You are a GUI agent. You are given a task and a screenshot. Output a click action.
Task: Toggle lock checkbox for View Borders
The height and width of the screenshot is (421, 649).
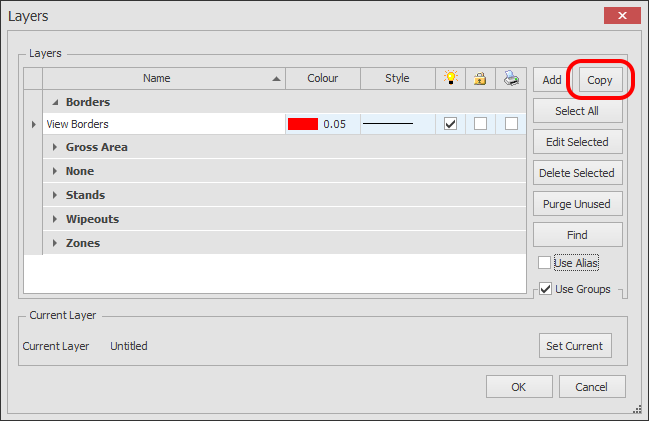(480, 124)
